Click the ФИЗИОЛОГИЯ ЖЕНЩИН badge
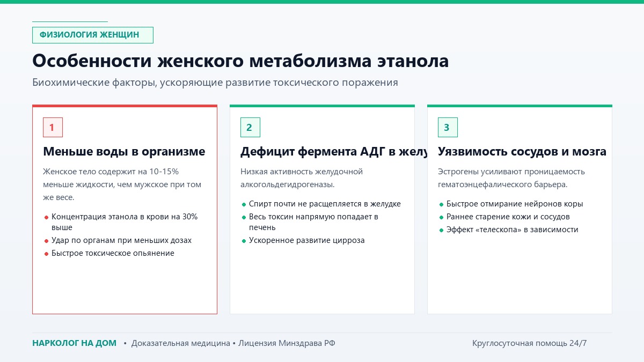The height and width of the screenshot is (362, 644). point(93,35)
